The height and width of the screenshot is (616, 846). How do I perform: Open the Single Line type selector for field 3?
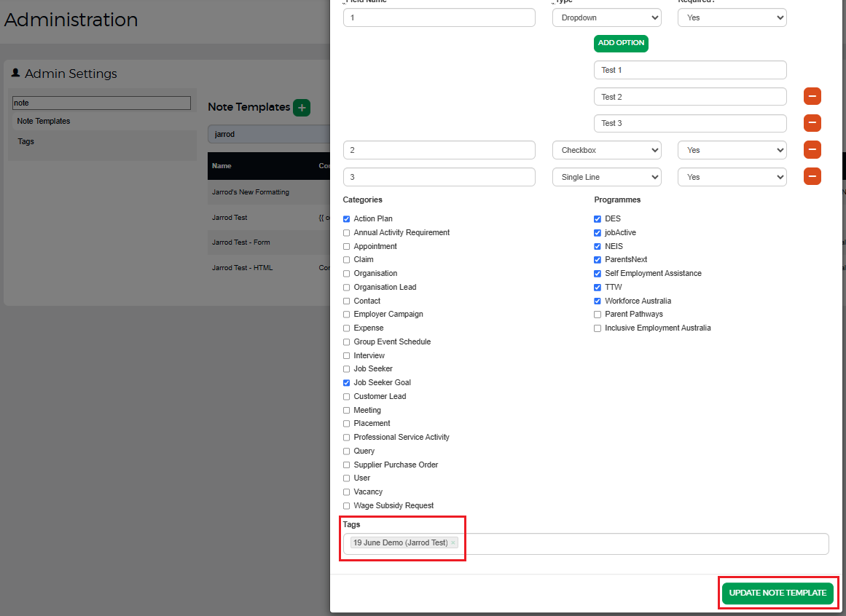pyautogui.click(x=607, y=178)
